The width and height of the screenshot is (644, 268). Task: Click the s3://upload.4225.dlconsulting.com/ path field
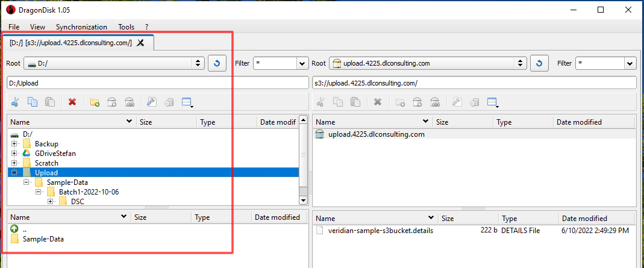[474, 83]
